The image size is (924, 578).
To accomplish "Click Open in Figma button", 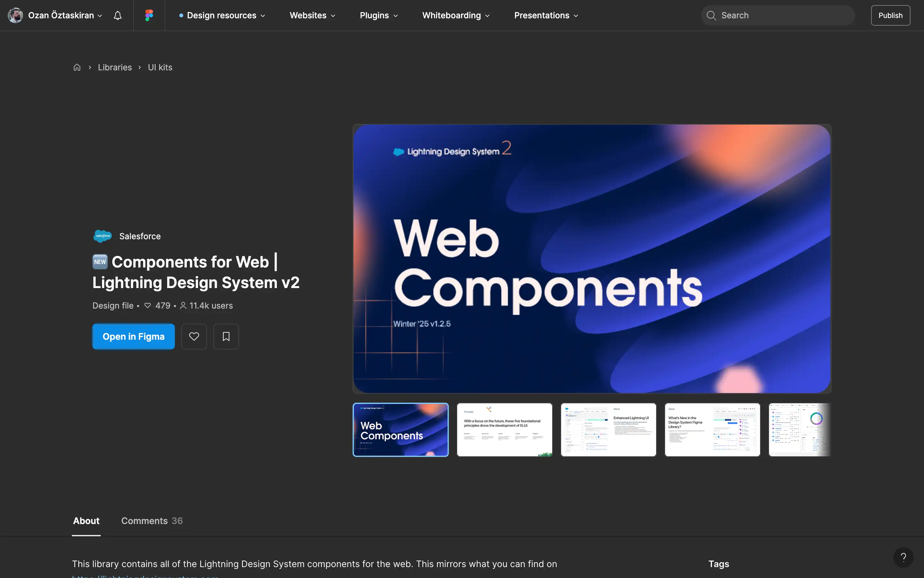I will (x=134, y=337).
